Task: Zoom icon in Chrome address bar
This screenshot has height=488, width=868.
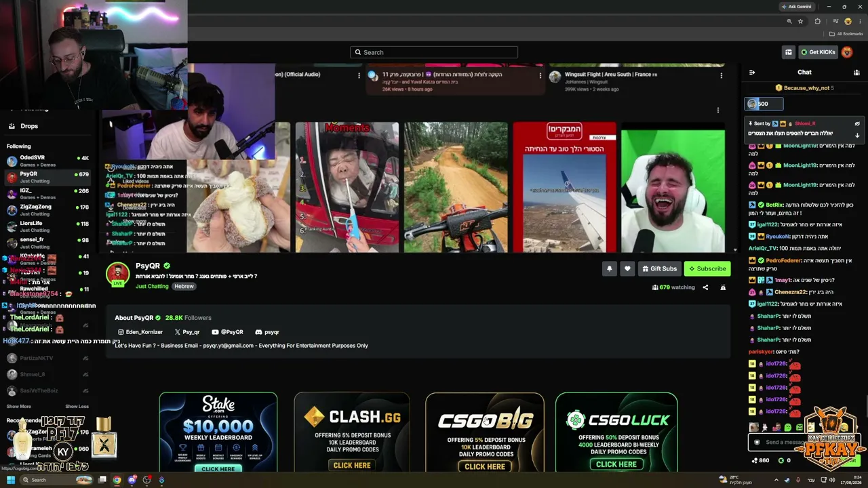Action: point(789,22)
